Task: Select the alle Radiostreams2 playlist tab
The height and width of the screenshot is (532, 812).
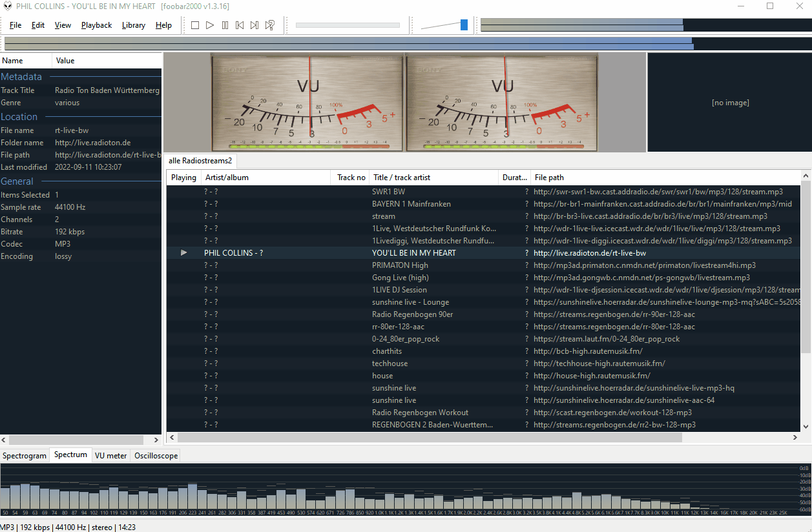Action: pyautogui.click(x=200, y=160)
